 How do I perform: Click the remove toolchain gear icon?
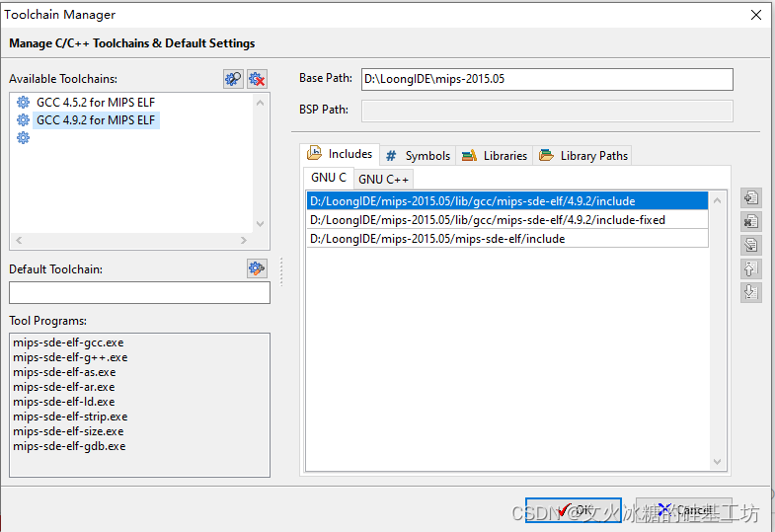(258, 79)
